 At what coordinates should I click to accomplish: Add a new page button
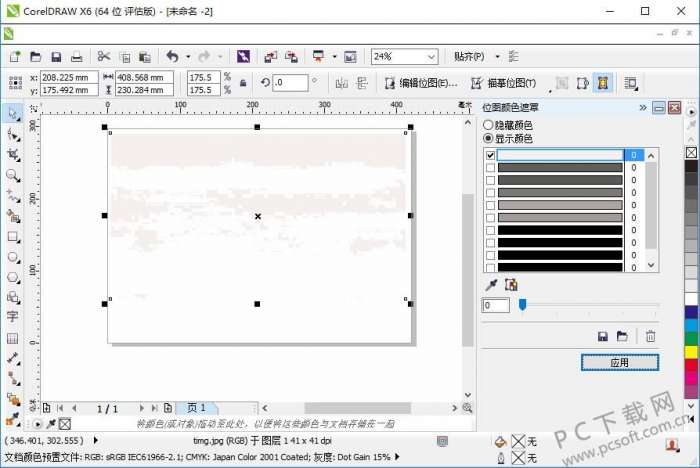[x=46, y=408]
